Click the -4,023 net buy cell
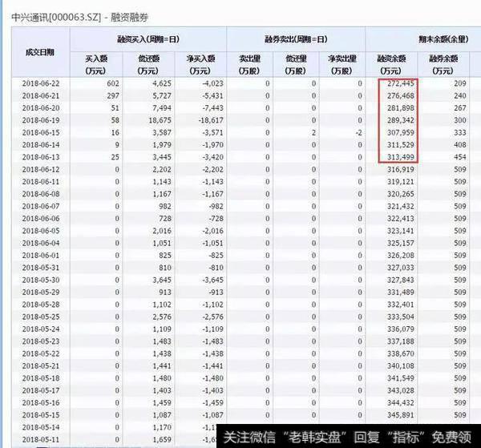481x448 pixels. pyautogui.click(x=213, y=83)
